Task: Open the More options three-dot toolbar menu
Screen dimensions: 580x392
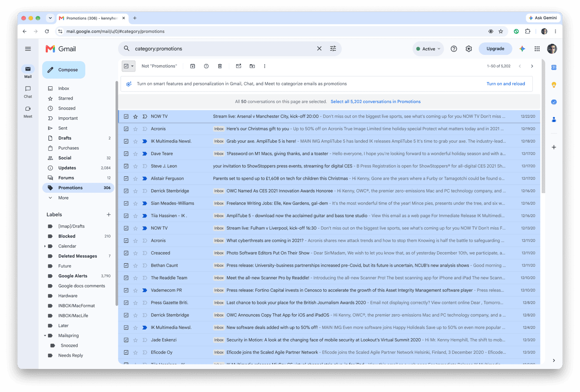Action: click(265, 66)
